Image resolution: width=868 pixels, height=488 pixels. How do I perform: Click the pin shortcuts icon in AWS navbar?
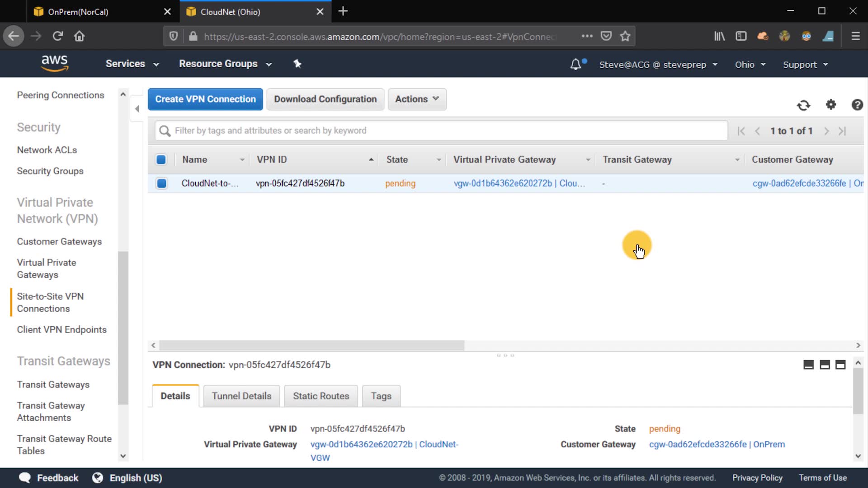pyautogui.click(x=297, y=64)
